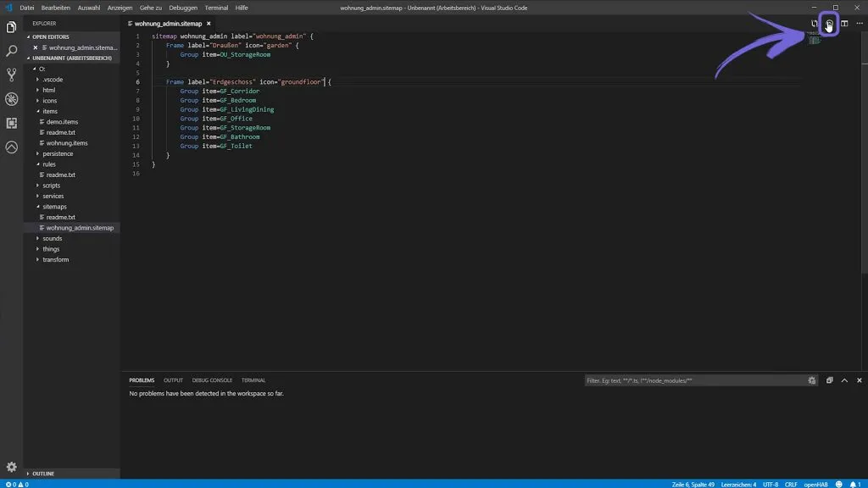Image resolution: width=868 pixels, height=488 pixels.
Task: Click Leerzeichen: 4 indentation setting
Action: click(x=738, y=484)
